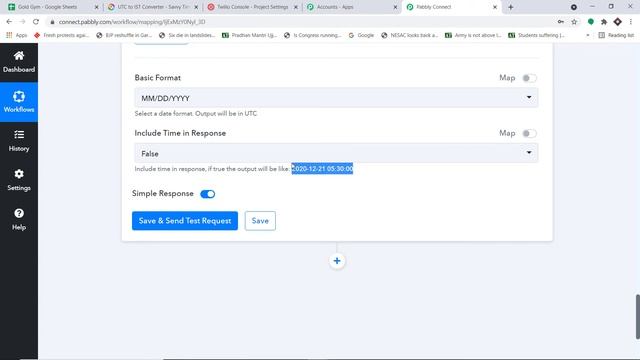Screen dimensions: 640x360
Task: Open the Fresh protests bookmark
Action: (61, 35)
